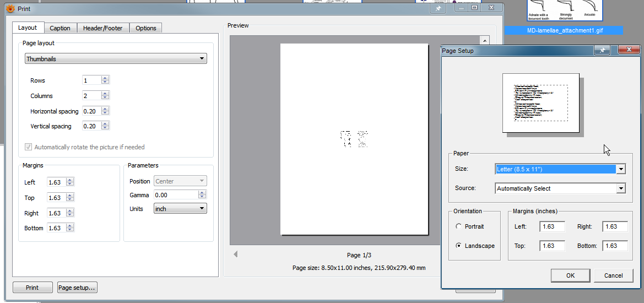
Task: Click the Page Setup paper preview
Action: coord(541,103)
